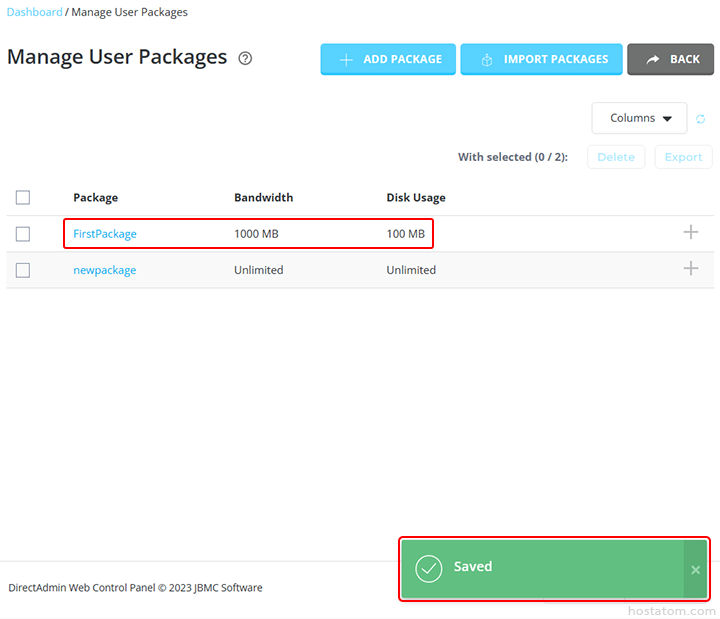This screenshot has width=720, height=619.
Task: Check the FirstPackage row checkbox
Action: point(23,234)
